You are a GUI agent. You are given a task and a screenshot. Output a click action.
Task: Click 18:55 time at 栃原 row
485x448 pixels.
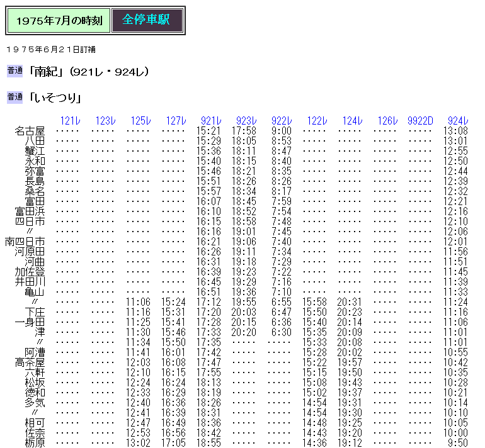tap(208, 443)
